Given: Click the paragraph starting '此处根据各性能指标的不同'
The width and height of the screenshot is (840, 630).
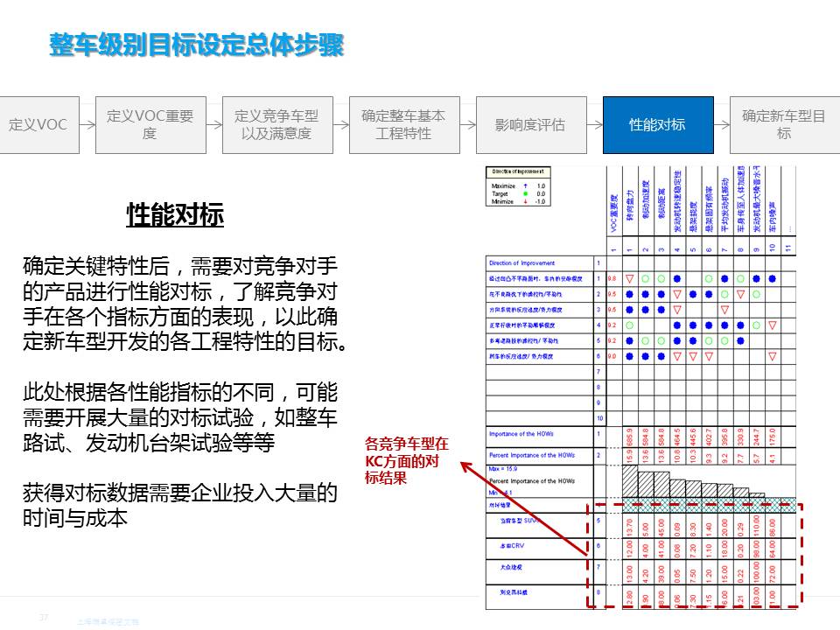Looking at the screenshot, I should (180, 417).
